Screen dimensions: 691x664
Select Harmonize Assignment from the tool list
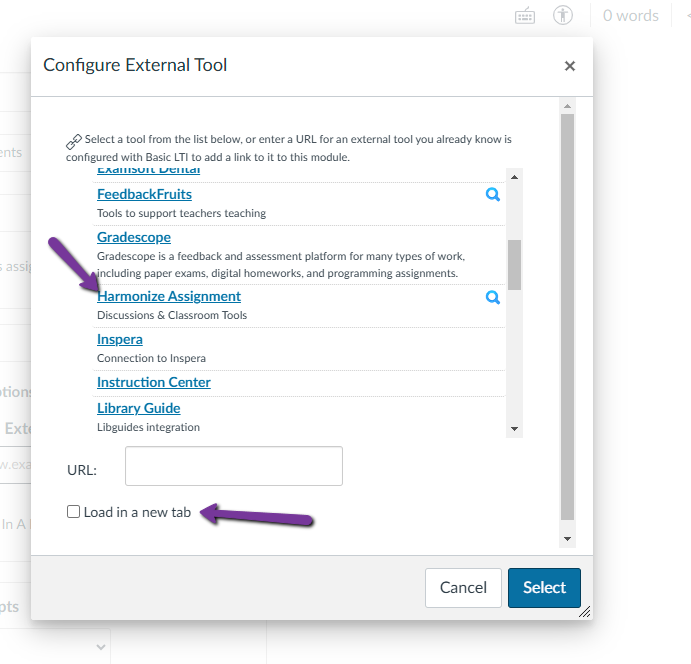click(168, 296)
